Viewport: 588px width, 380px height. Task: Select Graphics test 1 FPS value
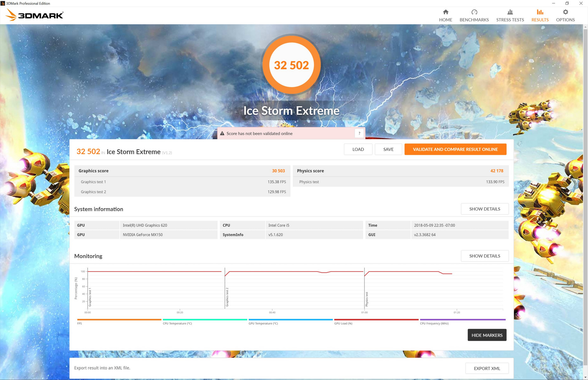(x=277, y=182)
